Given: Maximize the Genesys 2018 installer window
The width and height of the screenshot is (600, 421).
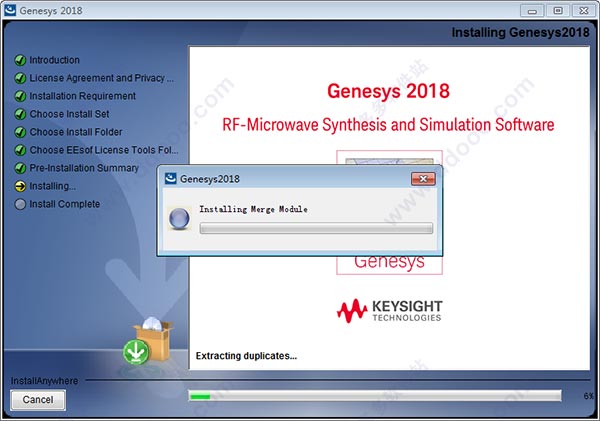Looking at the screenshot, I should [558, 11].
